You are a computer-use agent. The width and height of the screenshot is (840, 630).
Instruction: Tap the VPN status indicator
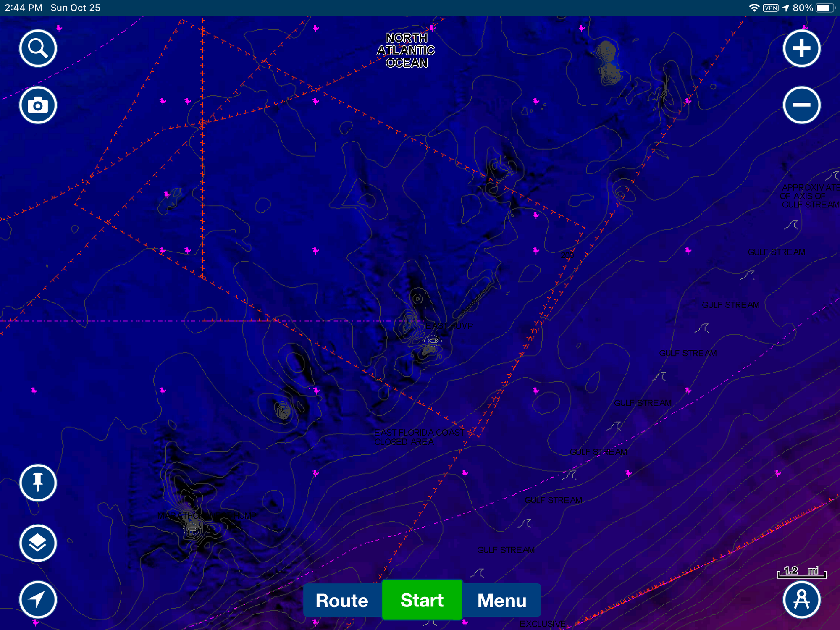click(x=771, y=8)
